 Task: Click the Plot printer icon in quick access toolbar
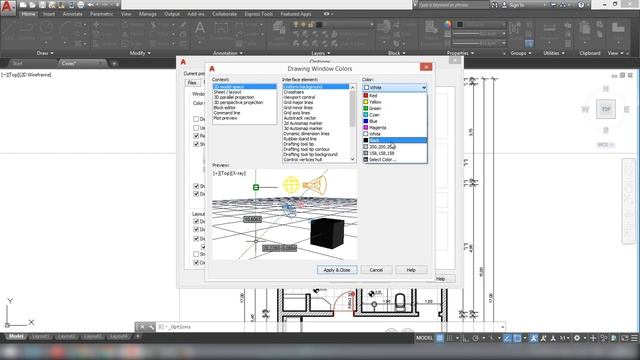81,5
